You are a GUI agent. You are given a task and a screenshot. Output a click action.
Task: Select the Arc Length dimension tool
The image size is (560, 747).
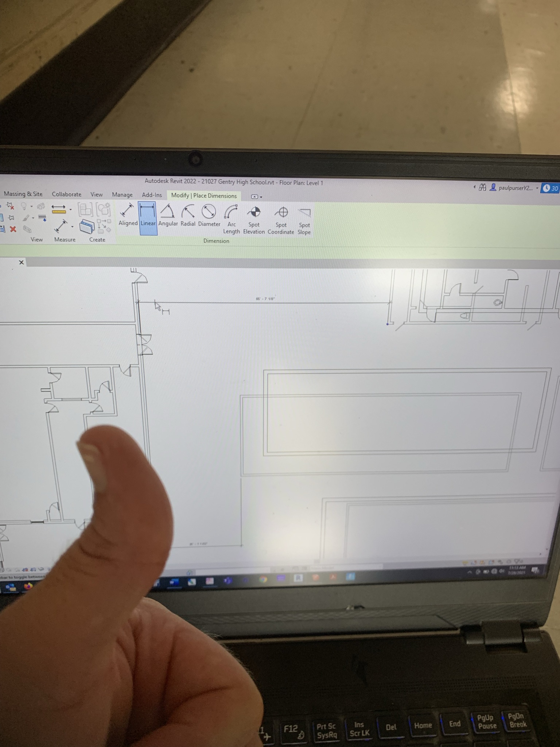[231, 220]
